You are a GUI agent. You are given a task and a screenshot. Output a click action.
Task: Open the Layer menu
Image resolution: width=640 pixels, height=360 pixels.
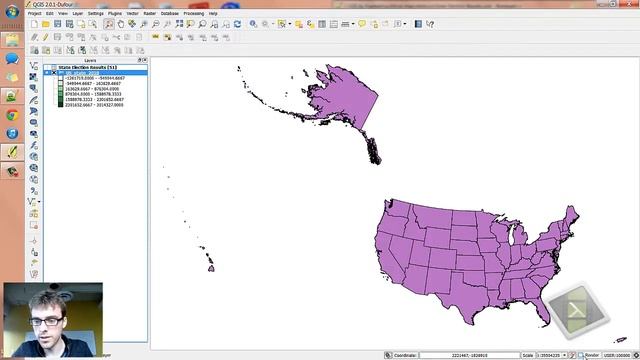click(78, 13)
